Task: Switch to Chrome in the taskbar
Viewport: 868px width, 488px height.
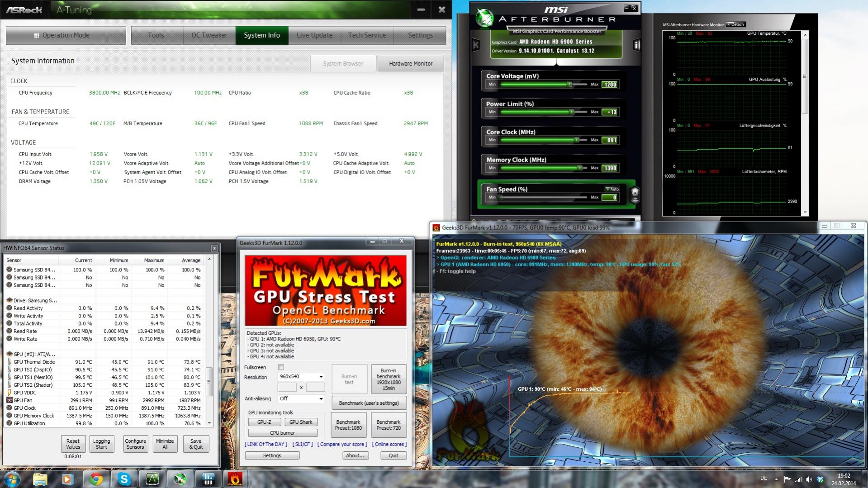Action: tap(96, 479)
